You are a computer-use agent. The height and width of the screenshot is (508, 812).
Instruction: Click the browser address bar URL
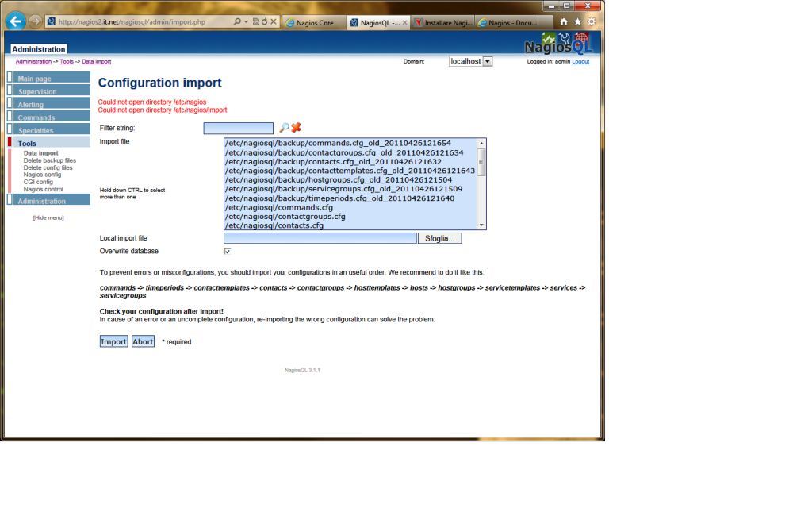[132, 21]
